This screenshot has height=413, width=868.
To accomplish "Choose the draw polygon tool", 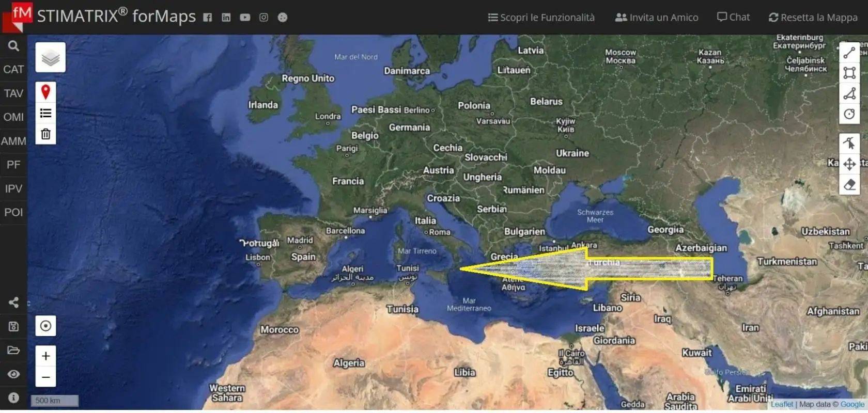I will point(849,93).
